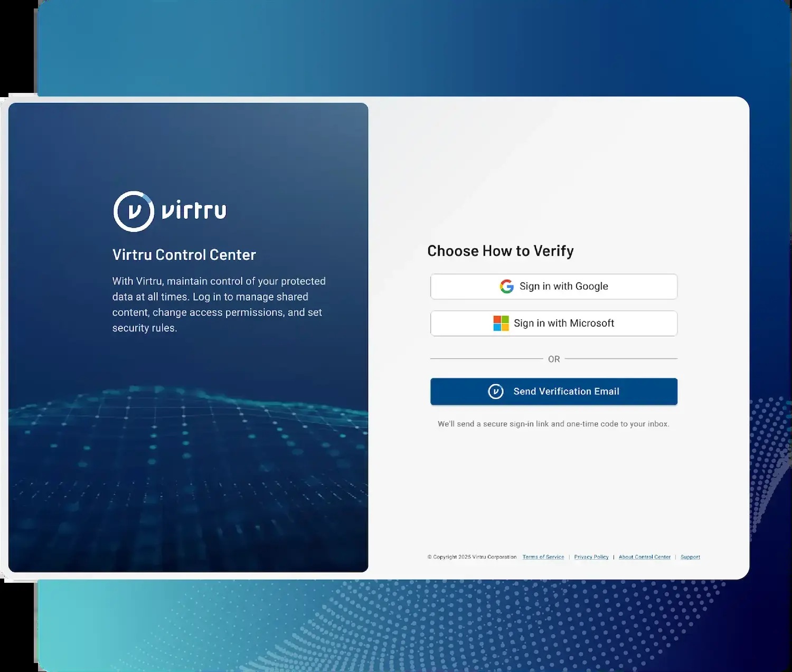The width and height of the screenshot is (792, 672).
Task: Click the Virtru circular logo icon
Action: 134,211
